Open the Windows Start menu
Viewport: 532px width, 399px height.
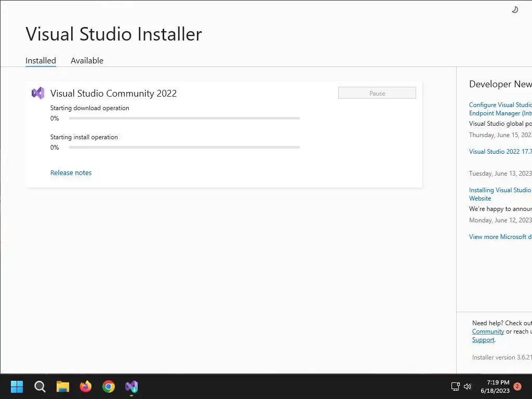coord(17,387)
